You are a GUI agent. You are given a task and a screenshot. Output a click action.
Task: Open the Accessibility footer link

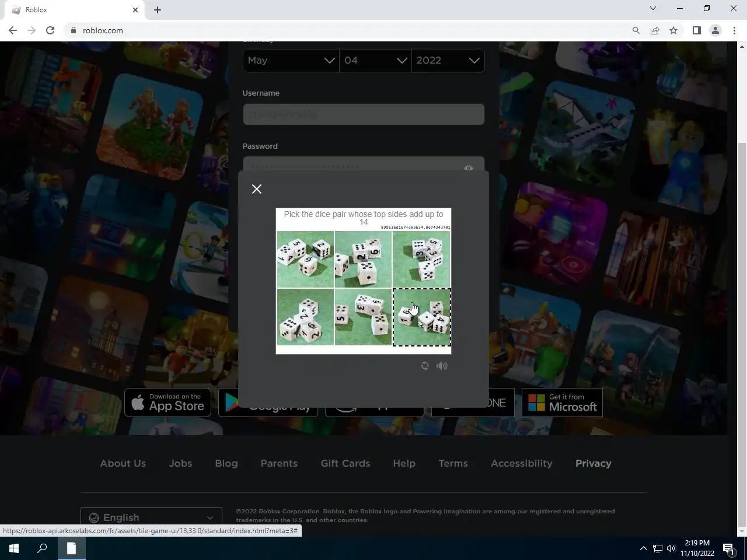coord(522,463)
